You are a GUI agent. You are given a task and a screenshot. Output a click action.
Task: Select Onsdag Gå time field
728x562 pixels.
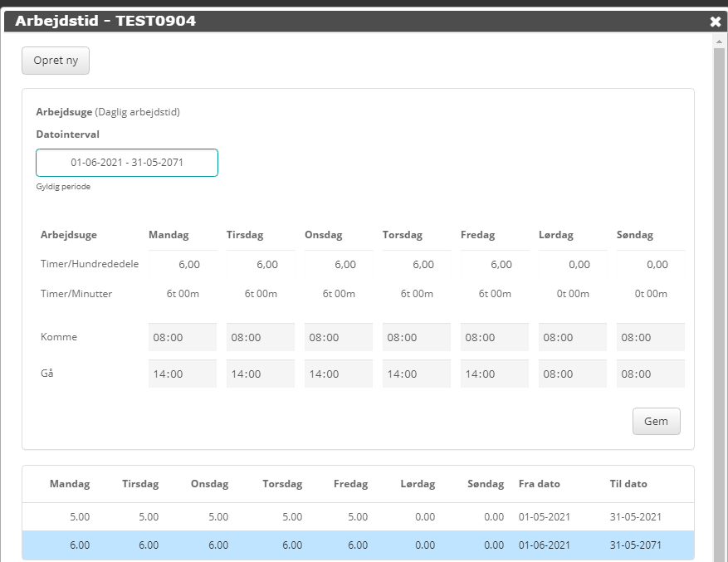point(338,374)
